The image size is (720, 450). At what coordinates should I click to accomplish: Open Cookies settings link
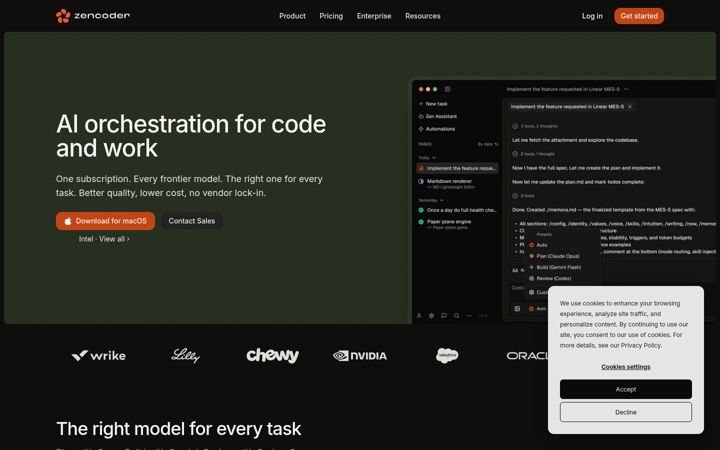(x=625, y=366)
